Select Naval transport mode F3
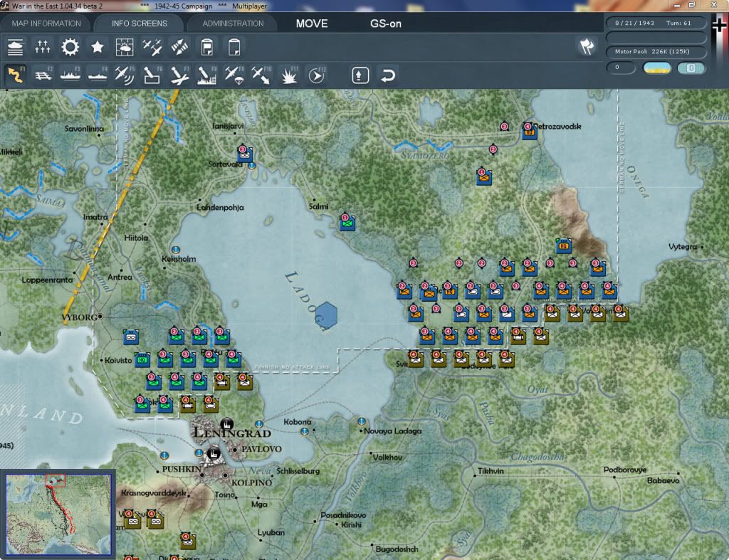The width and height of the screenshot is (729, 560). click(70, 75)
